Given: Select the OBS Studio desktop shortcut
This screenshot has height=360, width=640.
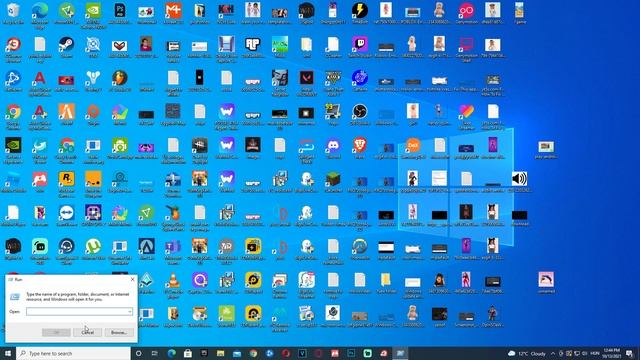Looking at the screenshot, I should (360, 111).
